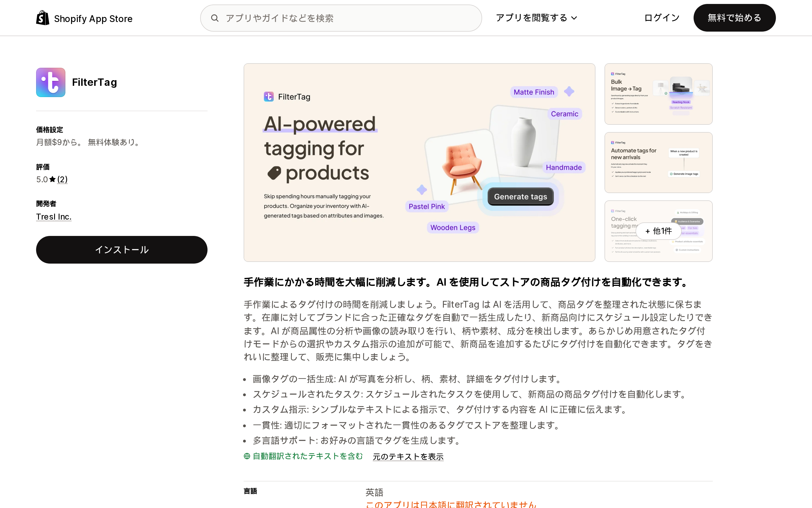Click the インストール button

click(x=122, y=250)
